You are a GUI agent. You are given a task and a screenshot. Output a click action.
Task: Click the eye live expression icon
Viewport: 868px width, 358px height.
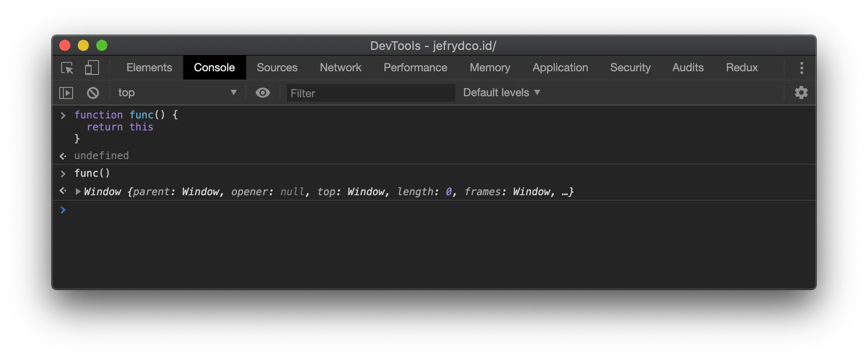coord(263,93)
